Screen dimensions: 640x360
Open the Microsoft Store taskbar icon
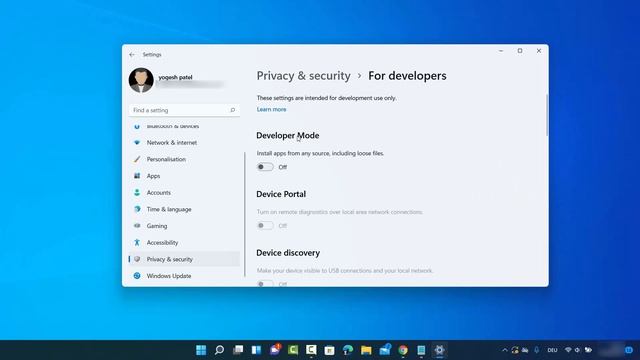click(x=329, y=350)
